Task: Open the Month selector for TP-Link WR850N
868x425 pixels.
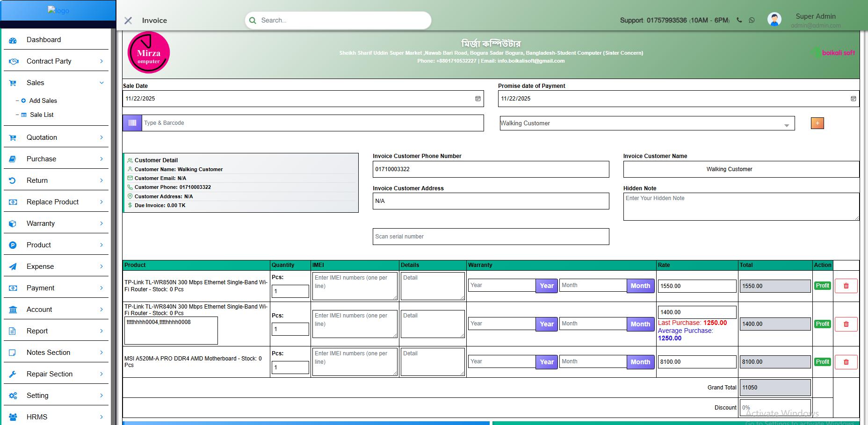Action: [640, 285]
